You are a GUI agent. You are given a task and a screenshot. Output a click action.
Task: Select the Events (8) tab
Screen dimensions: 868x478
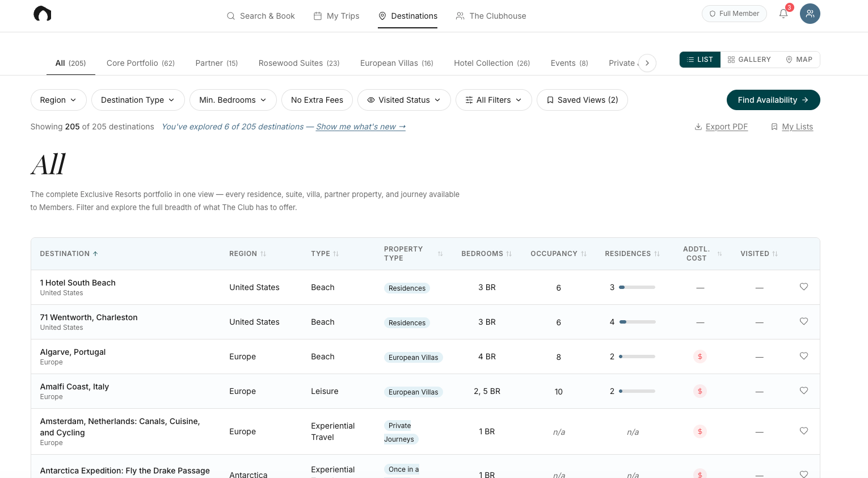tap(569, 63)
